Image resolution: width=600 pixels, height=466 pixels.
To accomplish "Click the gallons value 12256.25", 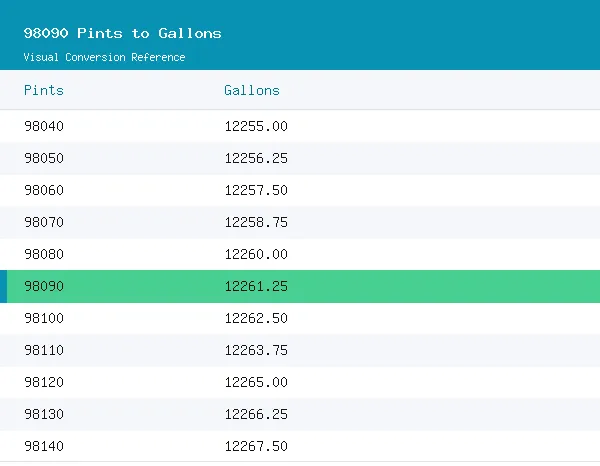I will coord(256,158).
